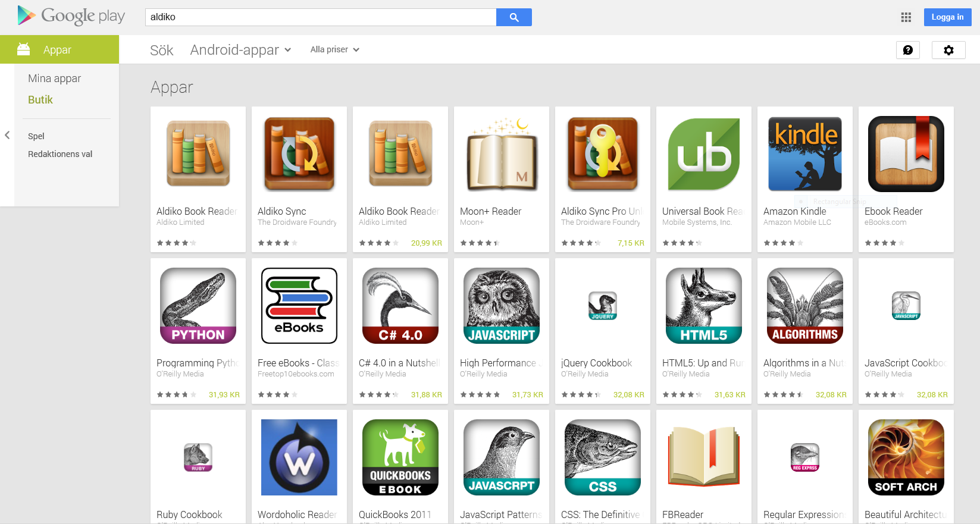Go to Spel in the side menu

click(x=36, y=136)
